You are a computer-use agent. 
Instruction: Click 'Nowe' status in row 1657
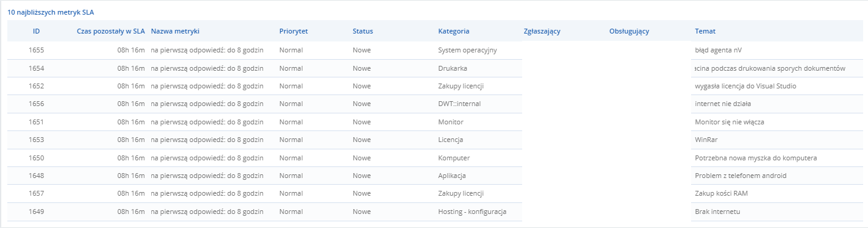(x=362, y=193)
